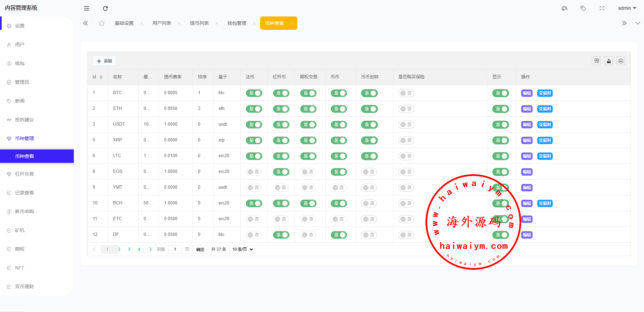This screenshot has height=312, width=644.
Task: Click 交易对 button for USDT row
Action: [x=545, y=125]
